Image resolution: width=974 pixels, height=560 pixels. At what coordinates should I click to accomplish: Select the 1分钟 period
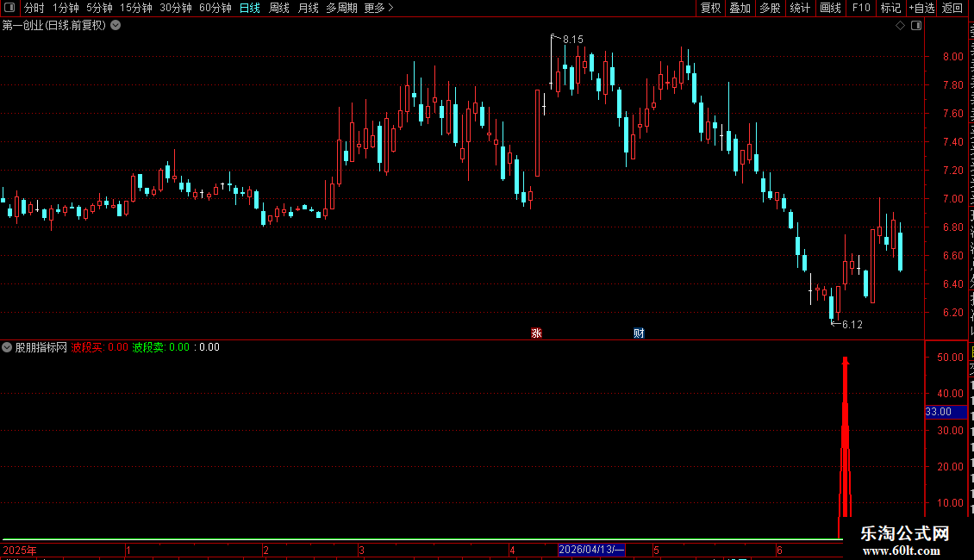point(66,8)
